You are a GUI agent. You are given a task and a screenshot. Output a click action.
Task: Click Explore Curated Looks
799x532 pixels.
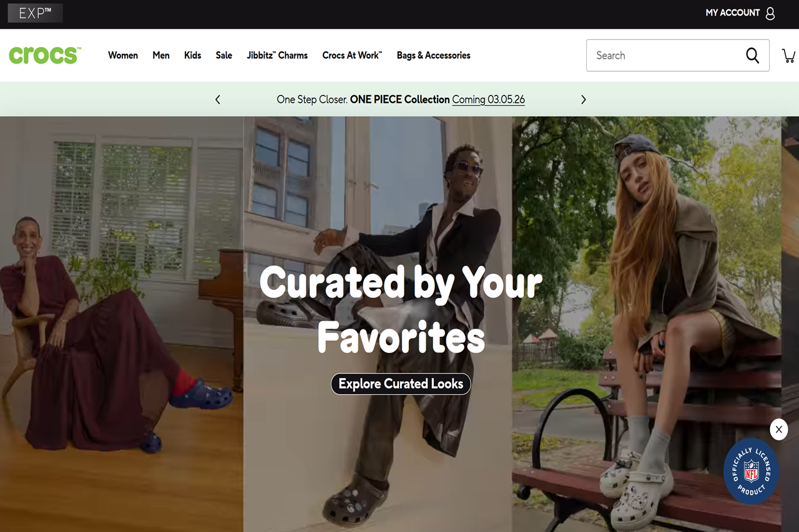pyautogui.click(x=400, y=384)
